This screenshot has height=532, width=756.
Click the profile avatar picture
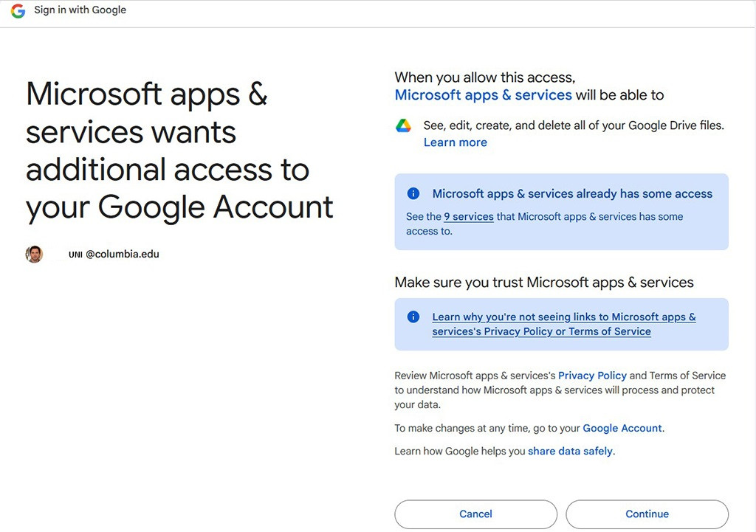[33, 254]
